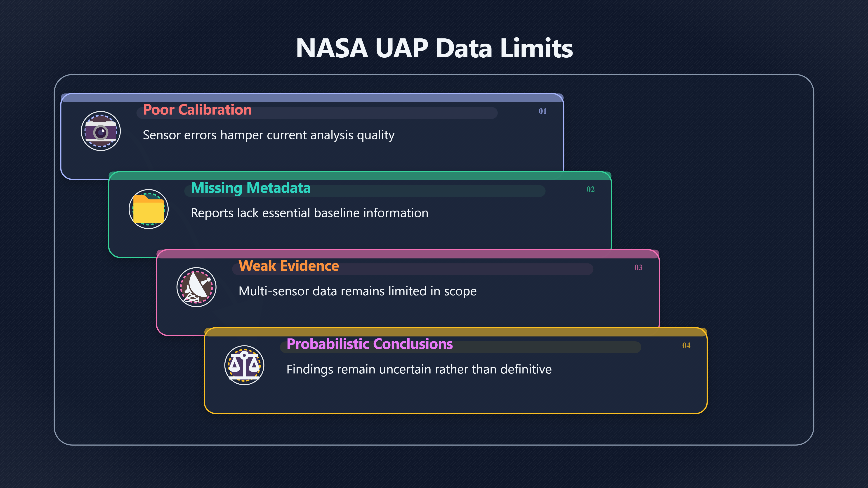The image size is (868, 488).
Task: Click the reports lack baseline information text
Action: coord(310,213)
